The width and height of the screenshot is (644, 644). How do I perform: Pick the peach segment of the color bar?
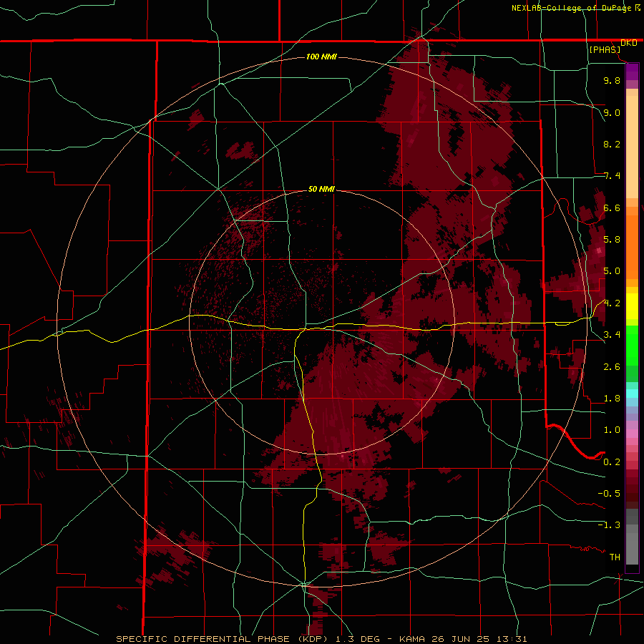(x=632, y=144)
